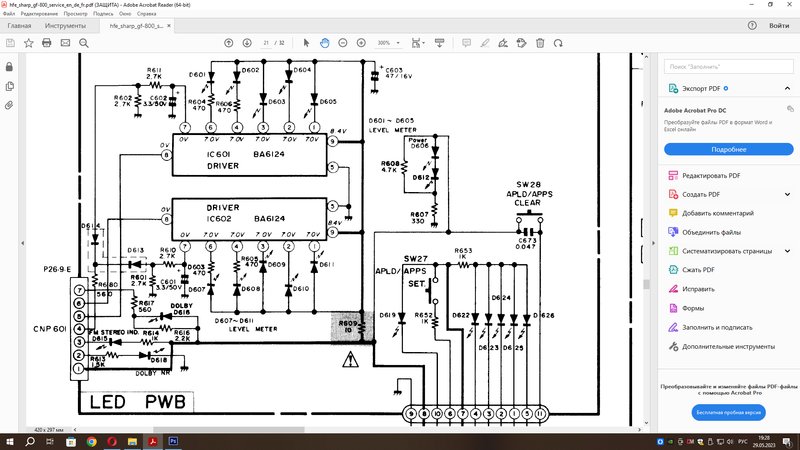Screen dimensions: 800x450
Task: Open Объединить файлы tool
Action: pos(705,232)
